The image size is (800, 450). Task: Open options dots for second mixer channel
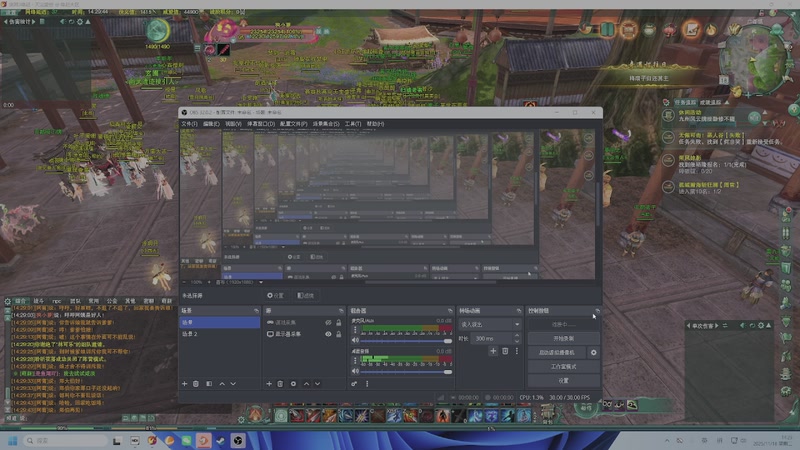[x=355, y=361]
